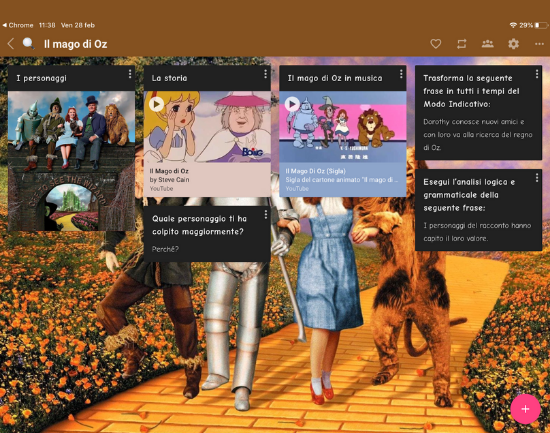Like the padlet with heart icon

coord(436,44)
